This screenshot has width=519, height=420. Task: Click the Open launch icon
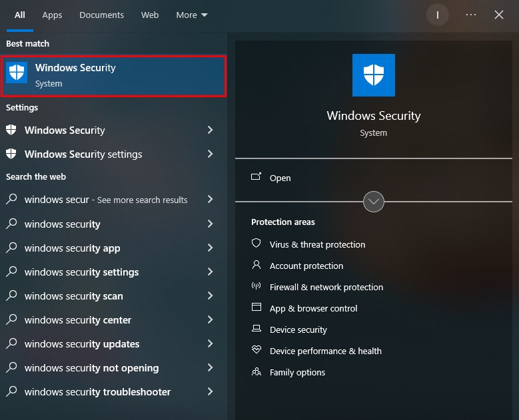tap(256, 176)
